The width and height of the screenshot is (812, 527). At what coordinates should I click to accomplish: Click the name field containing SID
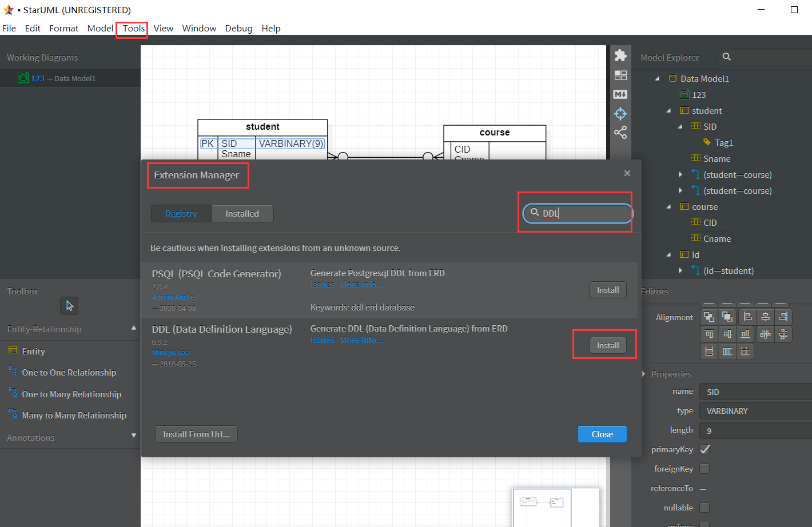tap(756, 392)
